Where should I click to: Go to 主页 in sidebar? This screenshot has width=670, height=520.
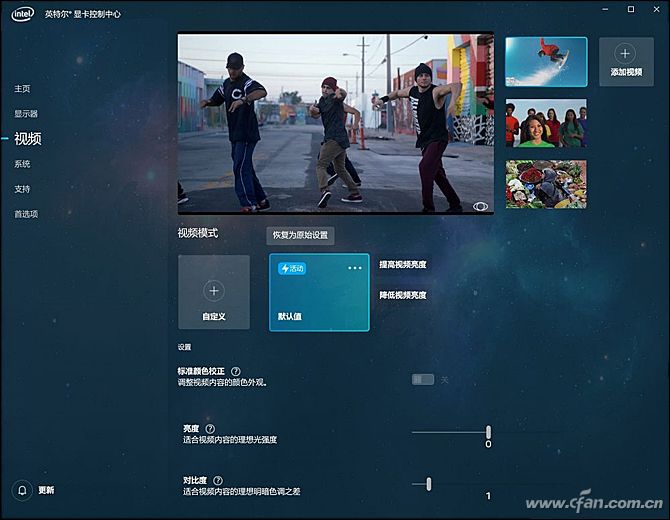click(22, 88)
